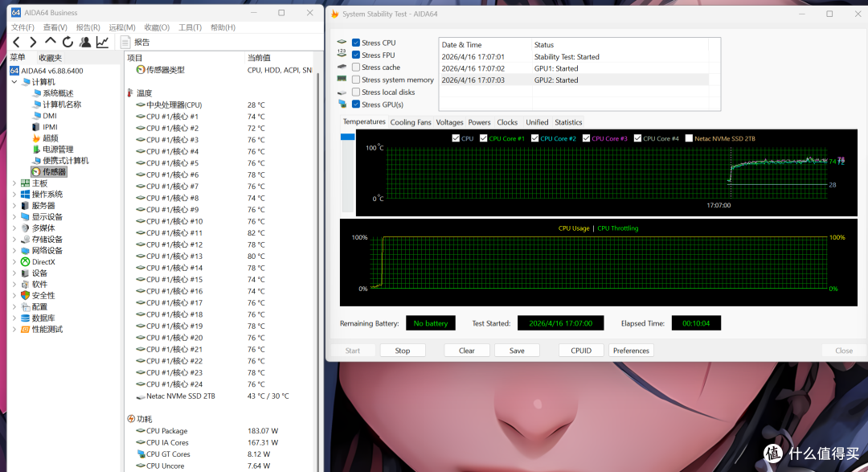Click the 操作系统 Windows icon in tree
This screenshot has width=868, height=472.
coord(25,195)
